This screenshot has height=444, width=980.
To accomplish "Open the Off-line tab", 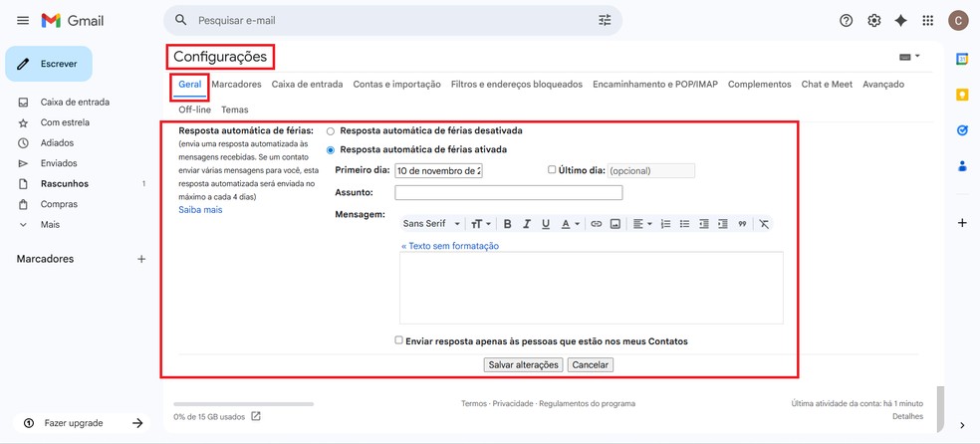I will tap(194, 110).
